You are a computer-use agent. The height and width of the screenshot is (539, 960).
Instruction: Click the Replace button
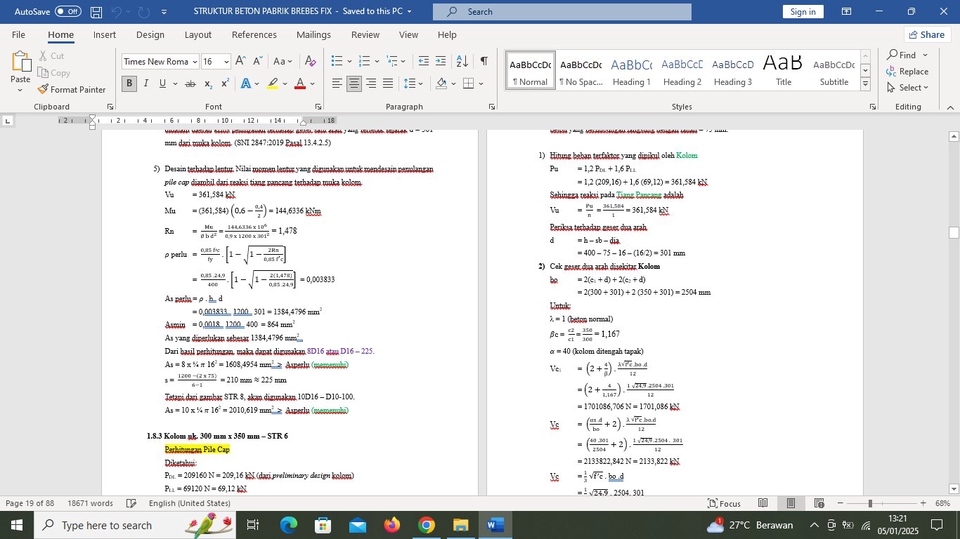[907, 71]
